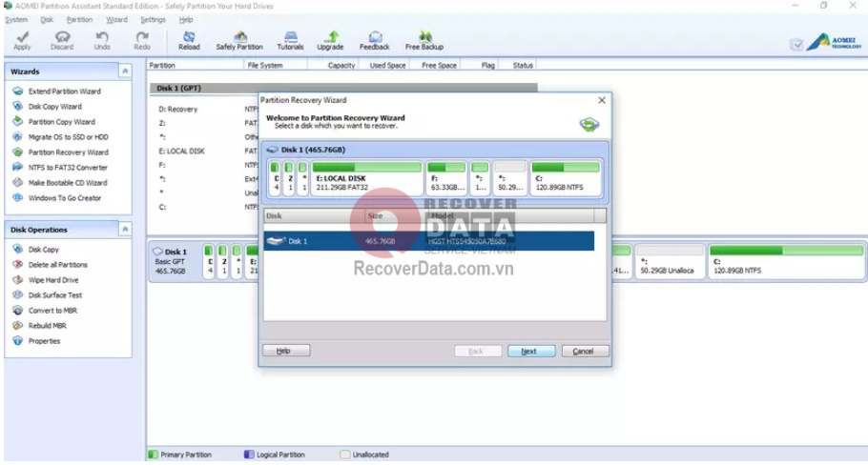868x465 pixels.
Task: Open Partition Recovery Wizard in sidebar
Action: pyautogui.click(x=68, y=152)
